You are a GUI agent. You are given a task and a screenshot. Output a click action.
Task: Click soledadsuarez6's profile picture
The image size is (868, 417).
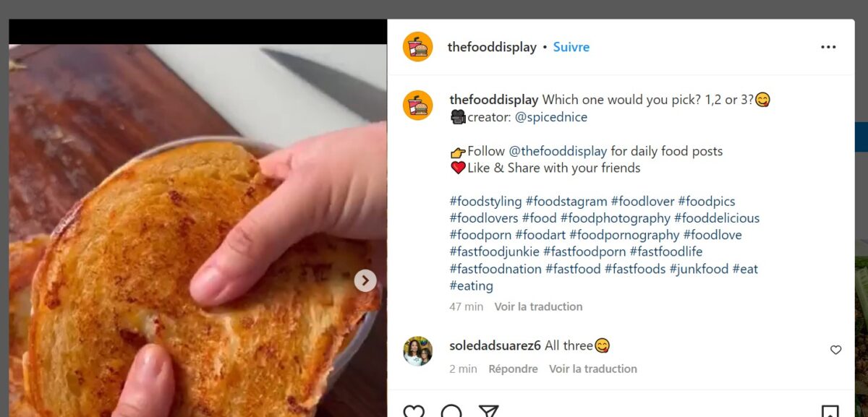click(x=418, y=351)
